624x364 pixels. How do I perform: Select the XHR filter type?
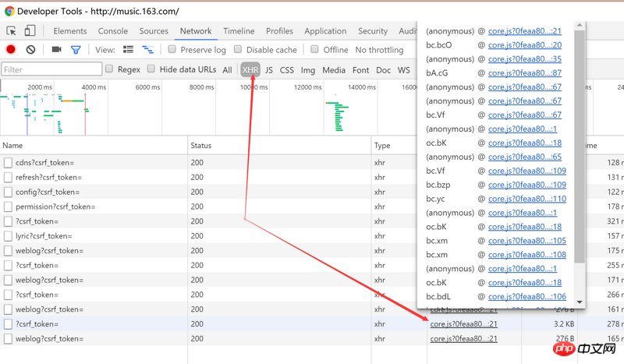(250, 70)
